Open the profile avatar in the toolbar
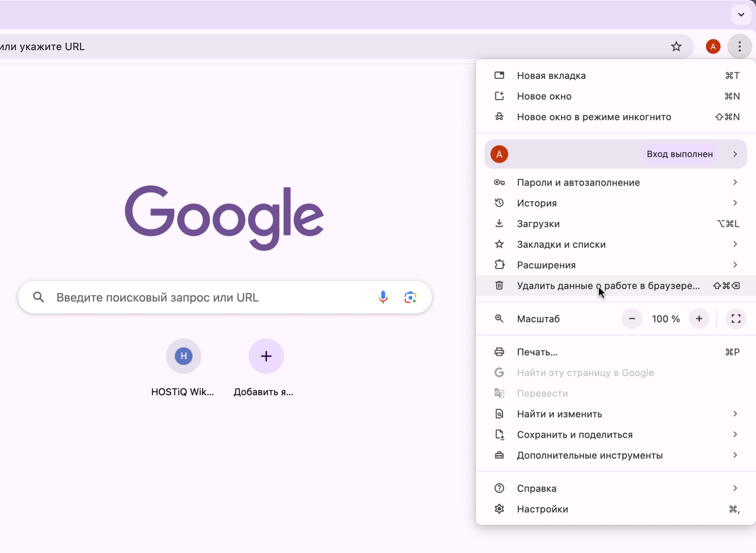 click(x=712, y=46)
